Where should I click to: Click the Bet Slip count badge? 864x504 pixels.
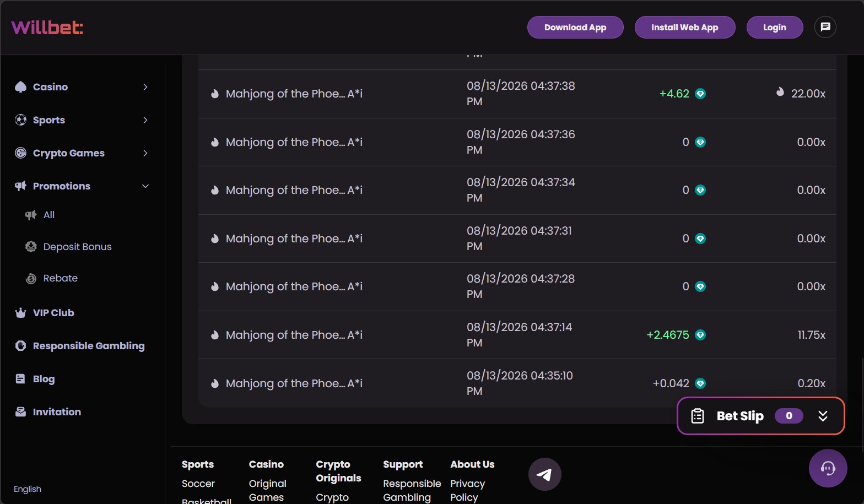pos(789,416)
